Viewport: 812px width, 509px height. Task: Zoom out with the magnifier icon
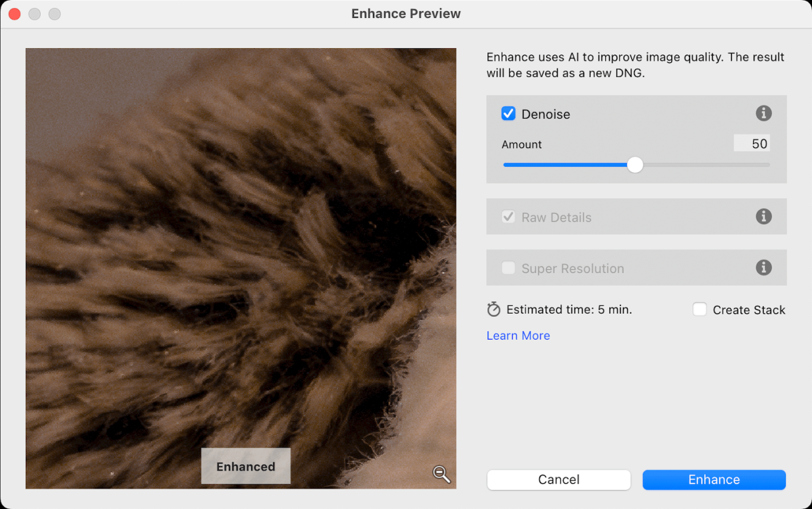(x=442, y=473)
